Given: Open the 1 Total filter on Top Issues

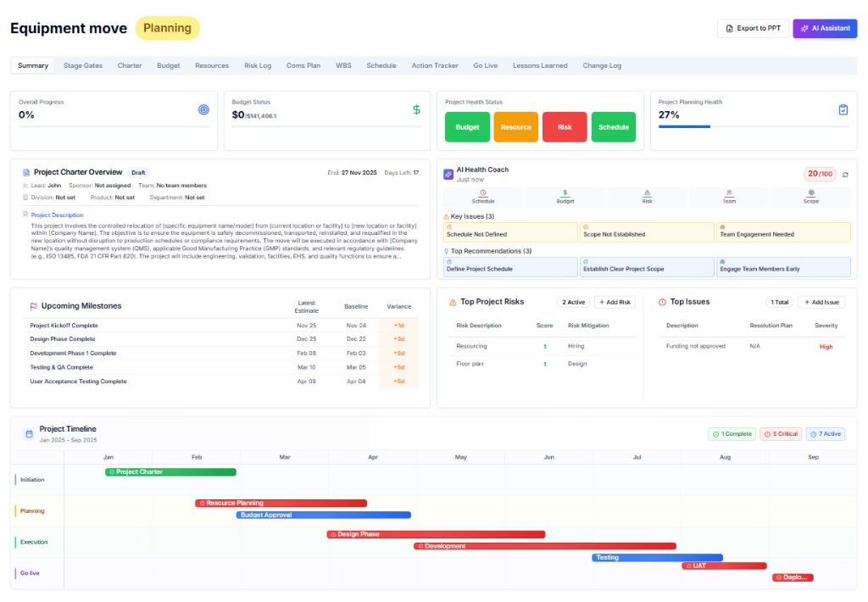Looking at the screenshot, I should coord(778,302).
